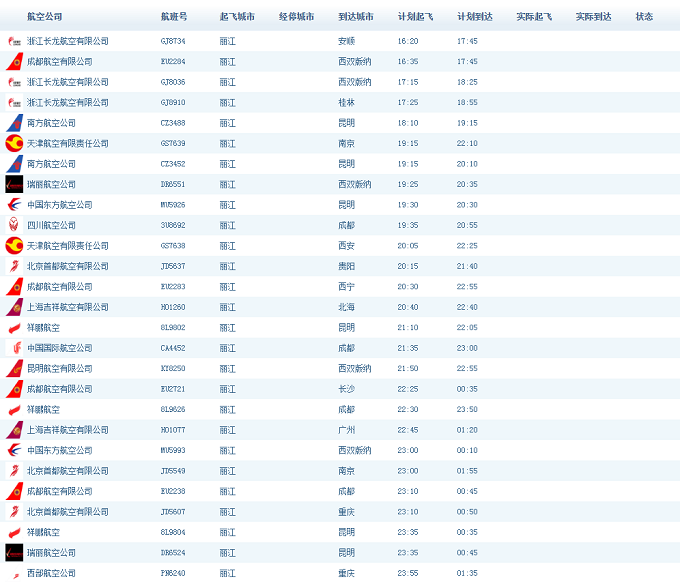Click the 航空公司 column header

pos(44,17)
